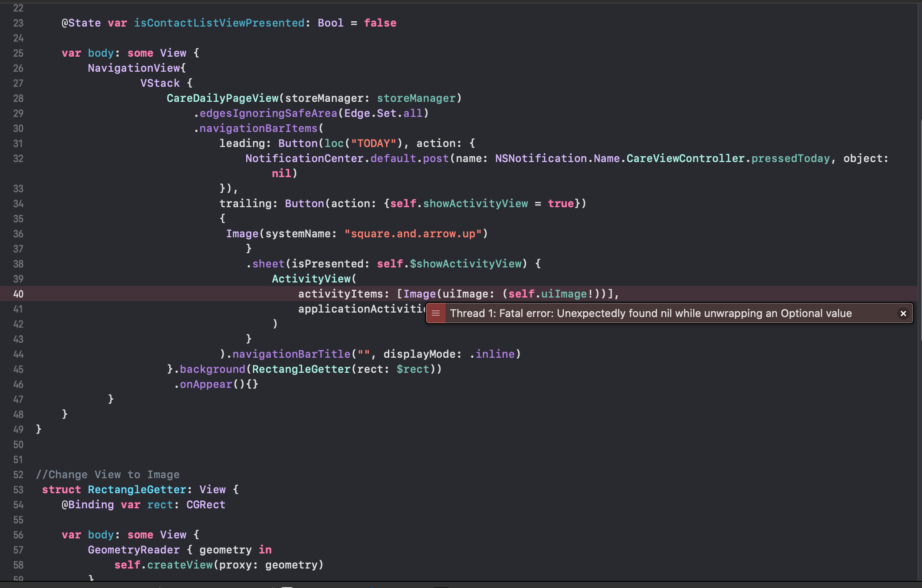Click the navigationBarTitle modifier
This screenshot has width=922, height=588.
point(291,354)
